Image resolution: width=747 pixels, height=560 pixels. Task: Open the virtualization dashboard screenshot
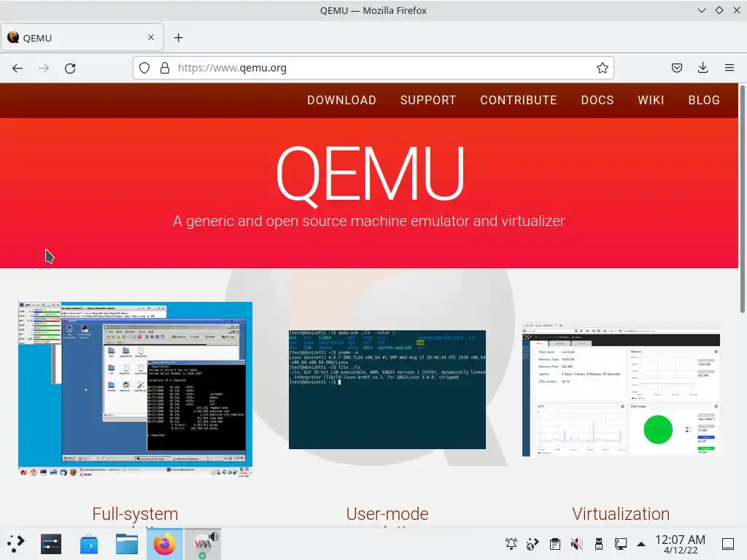(x=621, y=389)
